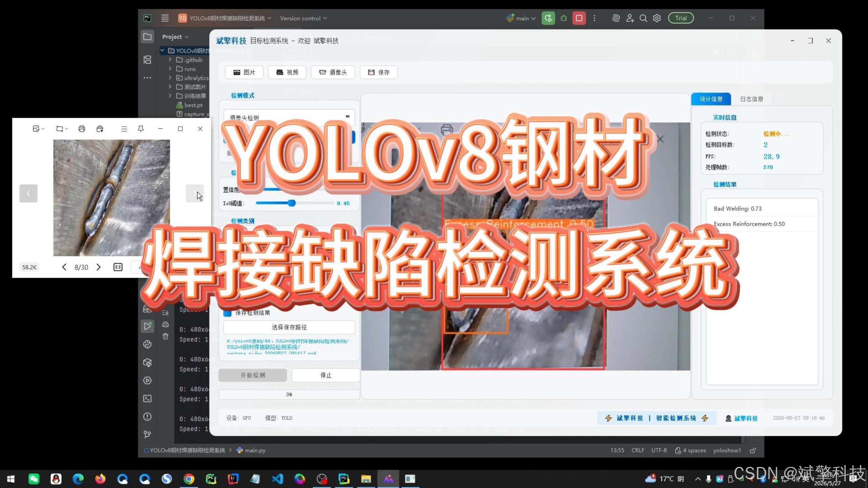Open PyCharm search everywhere magnifier
868x488 pixels.
point(643,18)
